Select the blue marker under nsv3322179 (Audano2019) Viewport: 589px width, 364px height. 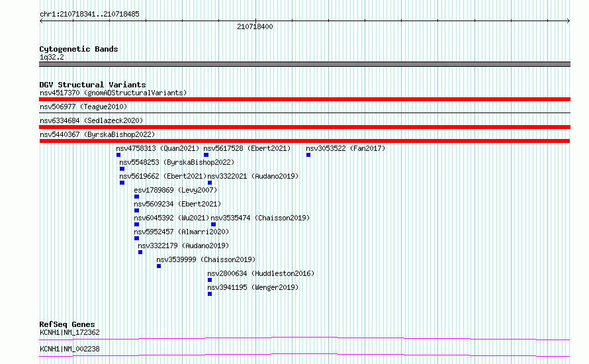coord(140,252)
